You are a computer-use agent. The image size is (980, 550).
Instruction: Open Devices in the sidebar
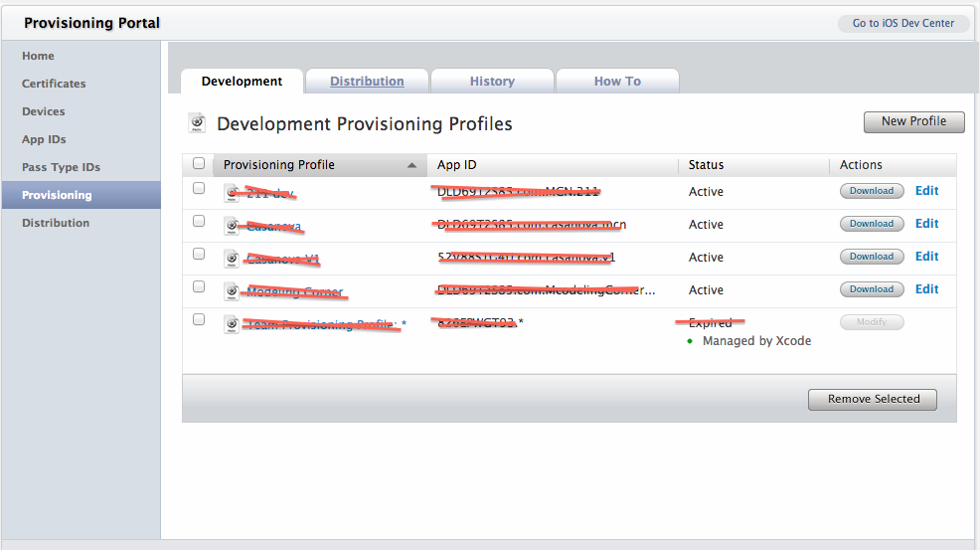pos(43,111)
